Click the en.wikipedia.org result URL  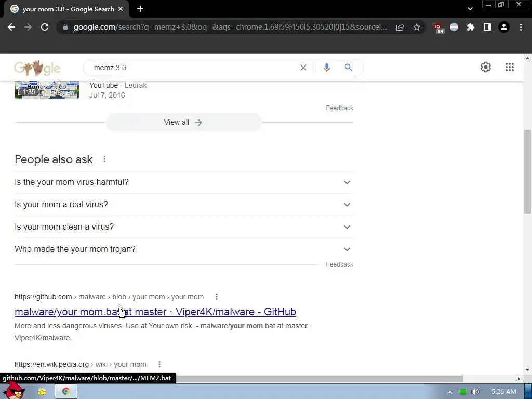(x=81, y=364)
